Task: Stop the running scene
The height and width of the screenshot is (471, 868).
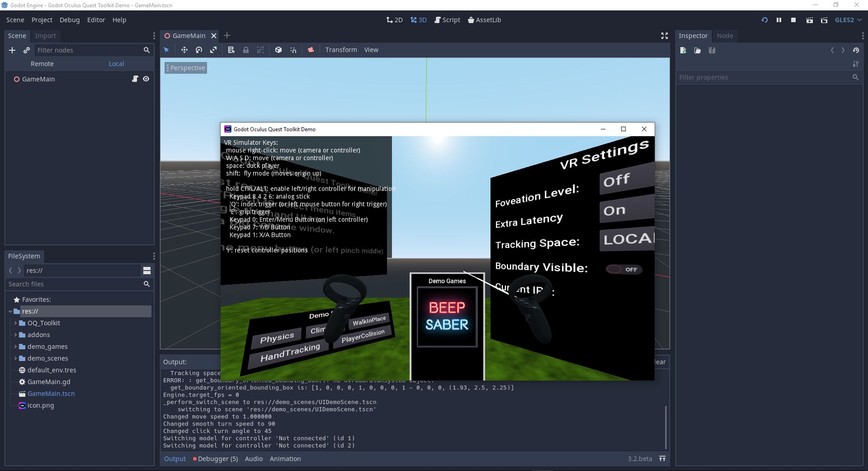Action: point(793,20)
